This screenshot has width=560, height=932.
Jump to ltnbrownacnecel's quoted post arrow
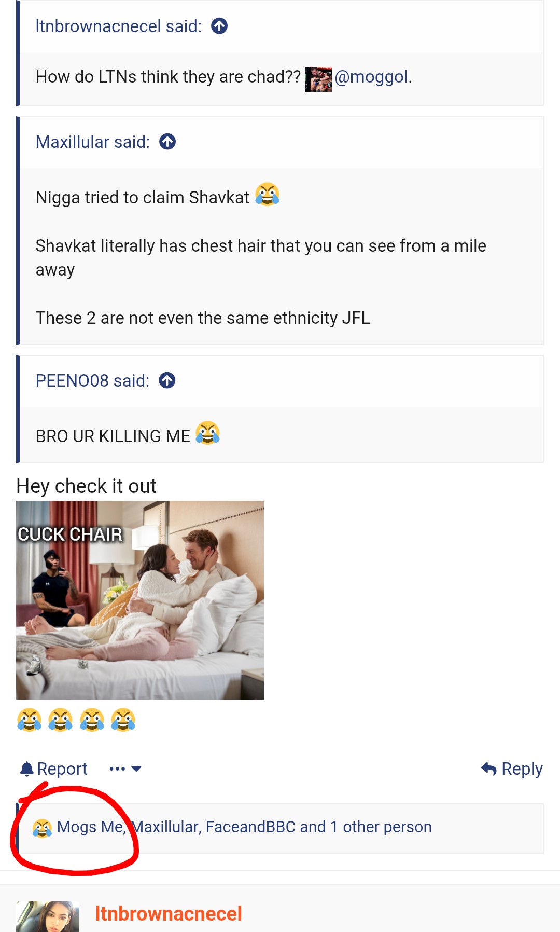click(x=219, y=26)
